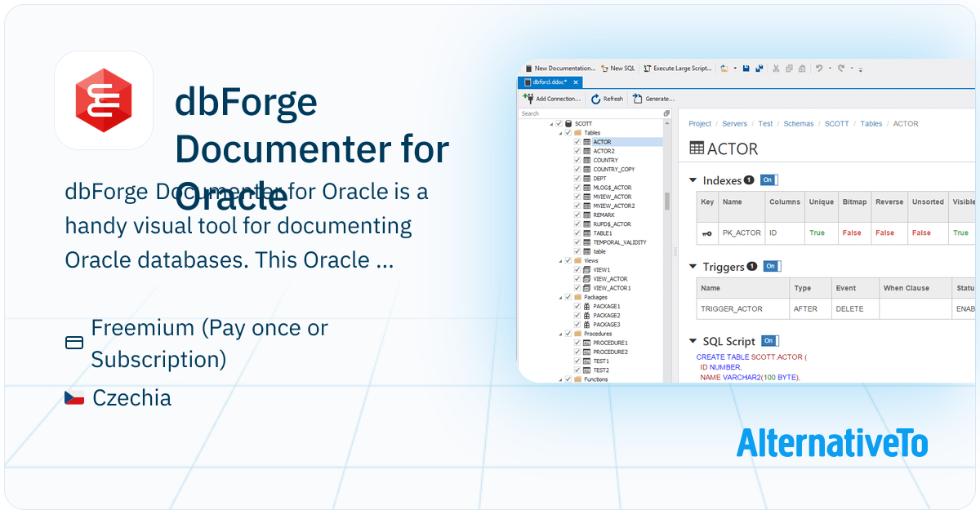This screenshot has height=514, width=980.
Task: Collapse the SCOTT schema node
Action: click(550, 123)
